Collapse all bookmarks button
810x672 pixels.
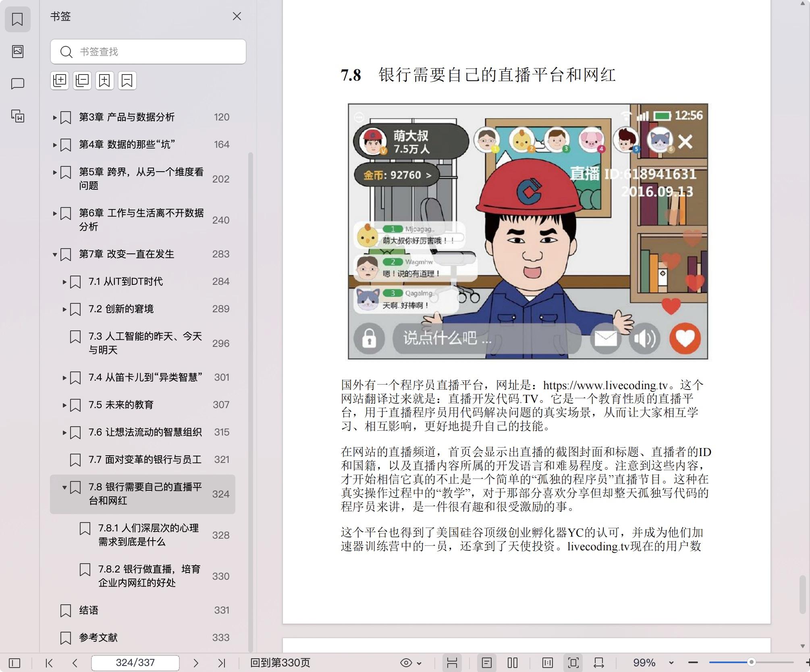click(x=82, y=81)
